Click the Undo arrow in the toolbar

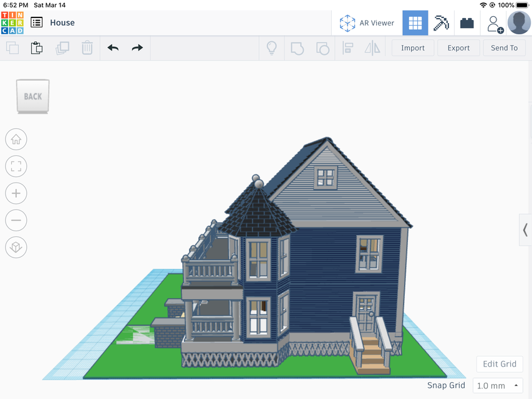tap(113, 47)
